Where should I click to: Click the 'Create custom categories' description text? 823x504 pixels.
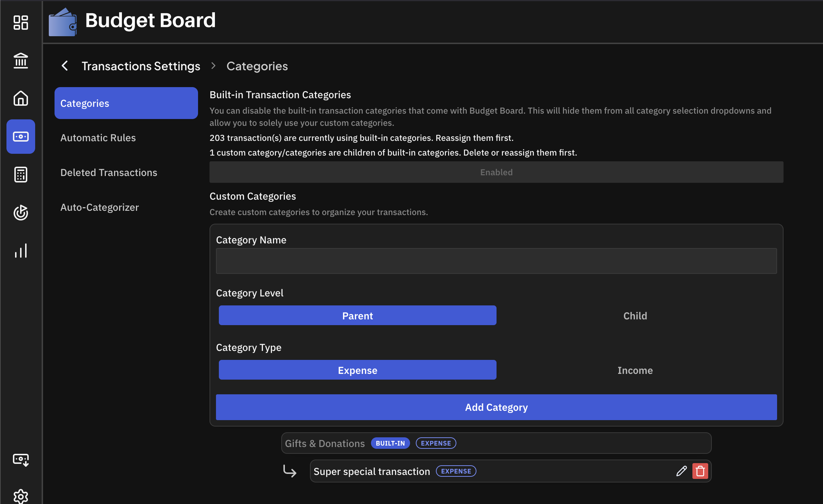[x=319, y=212]
